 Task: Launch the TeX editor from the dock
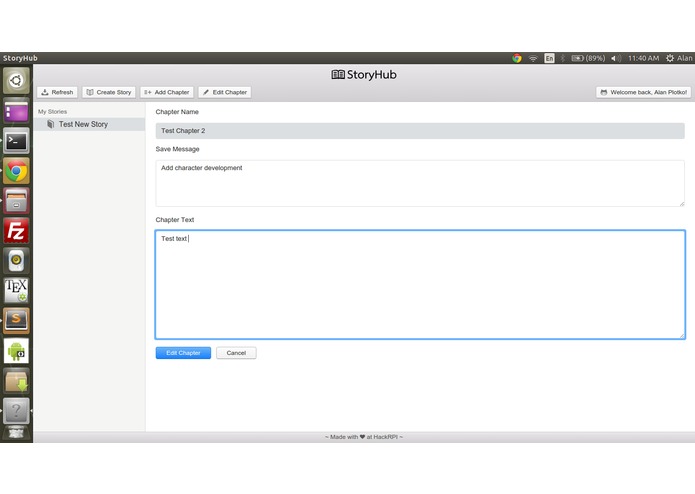(16, 291)
